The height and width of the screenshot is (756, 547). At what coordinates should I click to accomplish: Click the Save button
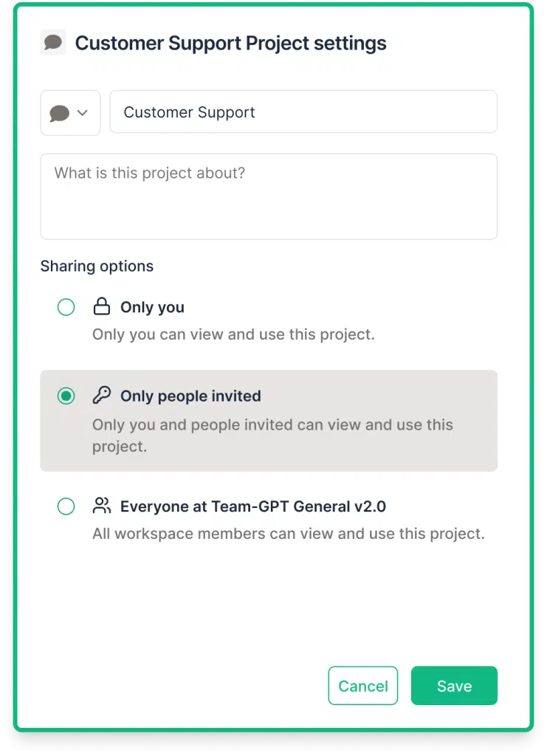[454, 686]
